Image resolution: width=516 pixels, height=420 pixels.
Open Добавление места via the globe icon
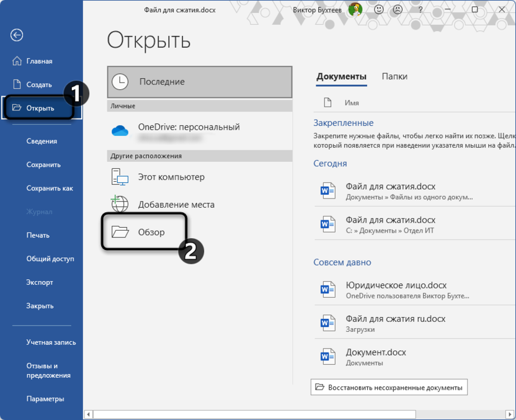120,203
